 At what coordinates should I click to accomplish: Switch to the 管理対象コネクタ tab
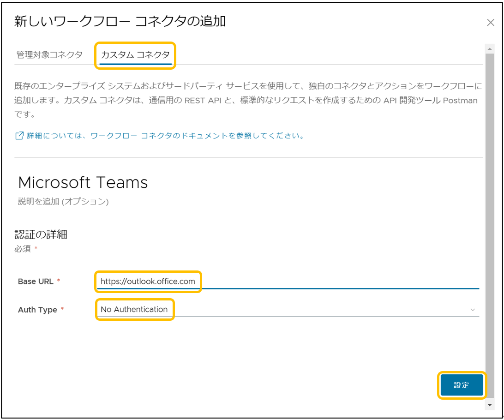[x=49, y=54]
